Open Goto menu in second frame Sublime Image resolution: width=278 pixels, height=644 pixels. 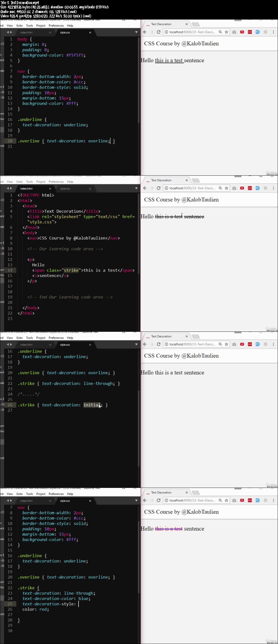pos(20,182)
